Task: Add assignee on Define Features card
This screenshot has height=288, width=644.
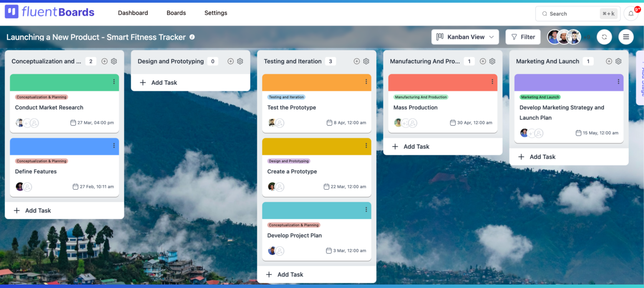Action: coord(28,187)
